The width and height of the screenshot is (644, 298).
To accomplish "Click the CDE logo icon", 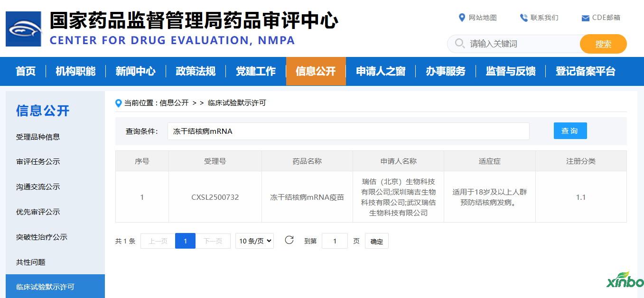I will coord(24,29).
